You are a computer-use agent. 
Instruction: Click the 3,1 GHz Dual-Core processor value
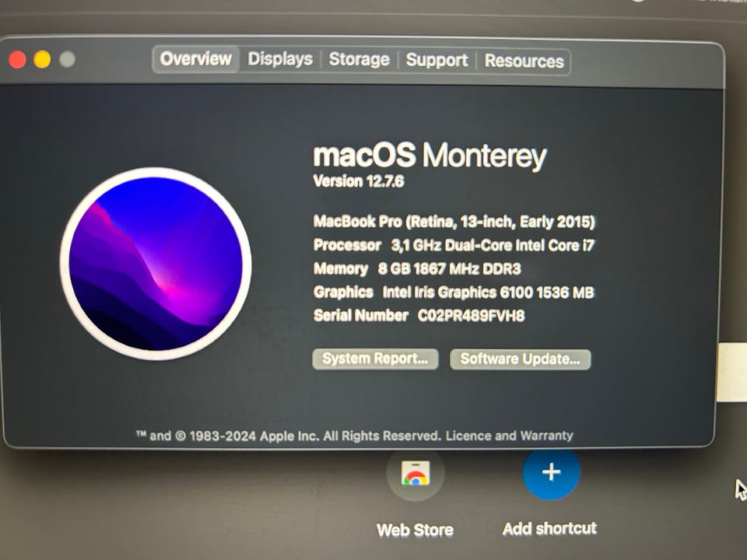click(493, 245)
